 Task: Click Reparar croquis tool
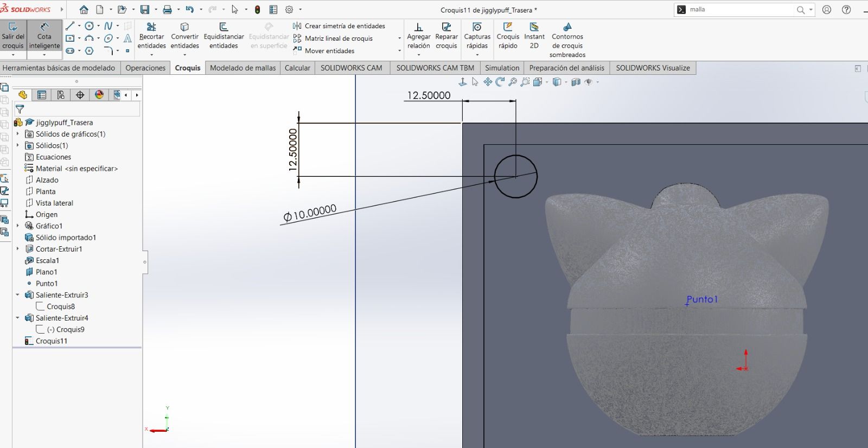pos(446,36)
